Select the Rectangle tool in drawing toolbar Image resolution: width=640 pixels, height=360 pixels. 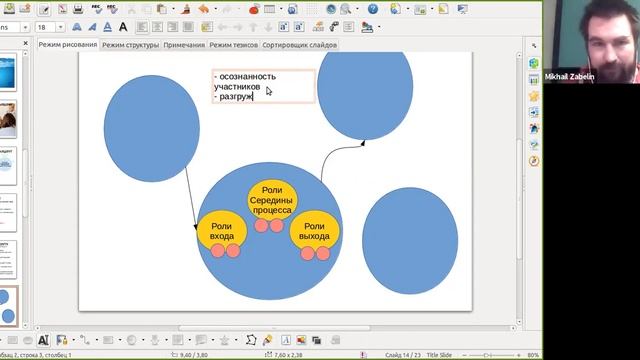(12, 340)
